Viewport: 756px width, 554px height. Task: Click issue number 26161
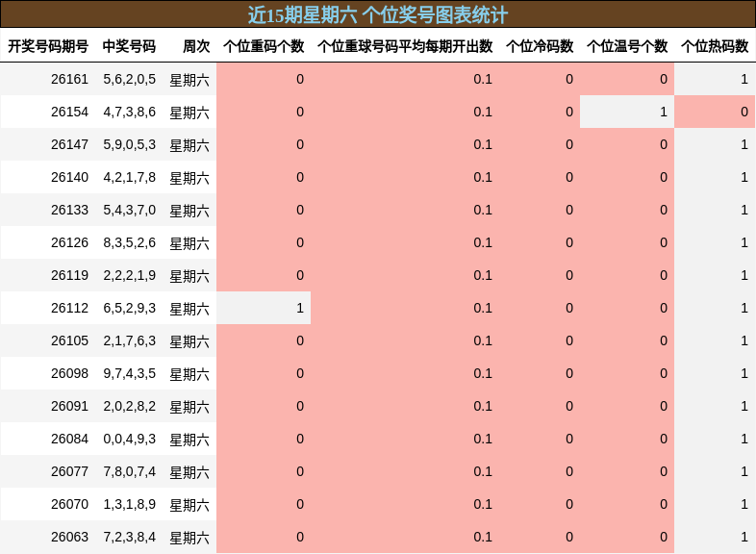click(x=69, y=79)
